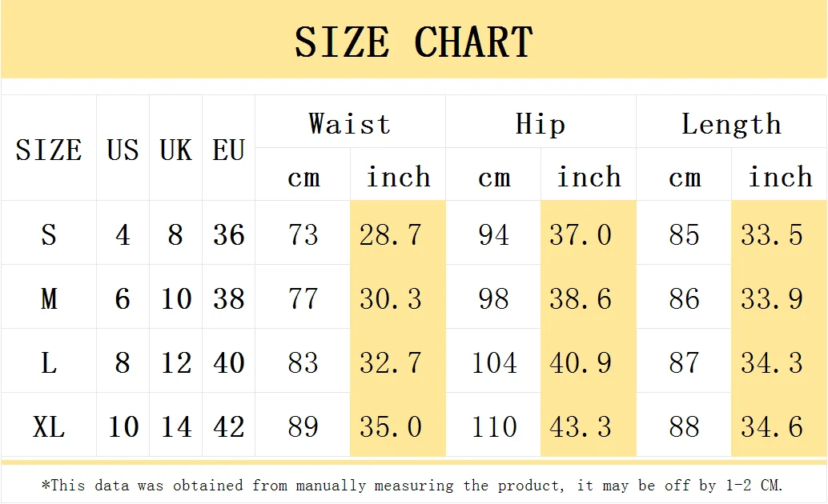Click the measurement disclaimer footnote text

click(412, 485)
